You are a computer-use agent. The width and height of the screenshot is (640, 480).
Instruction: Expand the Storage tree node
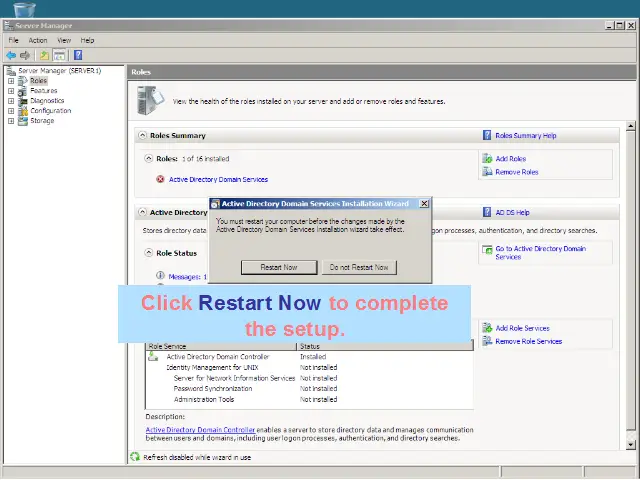pos(11,121)
